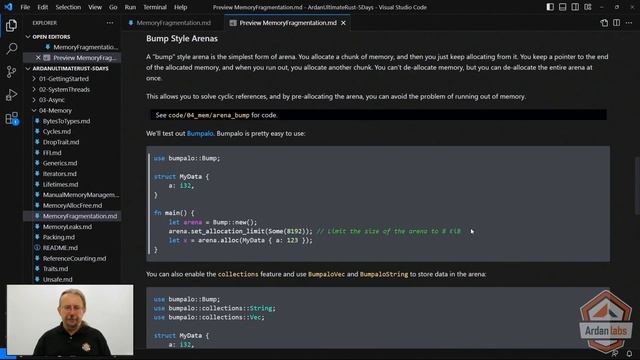Open the Extensions view
This screenshot has height=360, width=640.
point(11,118)
